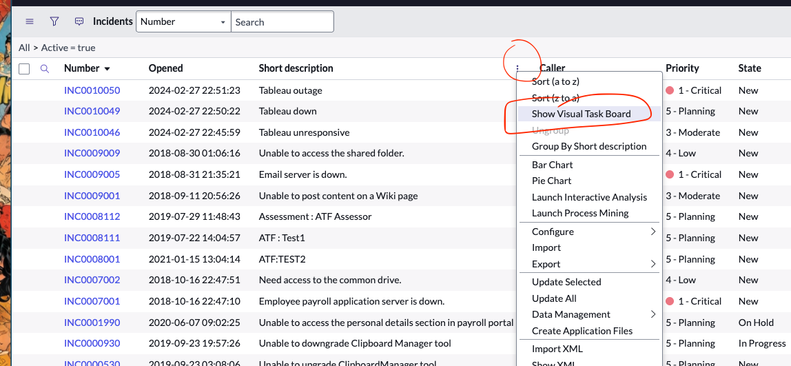This screenshot has width=791, height=366.
Task: Sort by the State column header
Action: click(750, 68)
